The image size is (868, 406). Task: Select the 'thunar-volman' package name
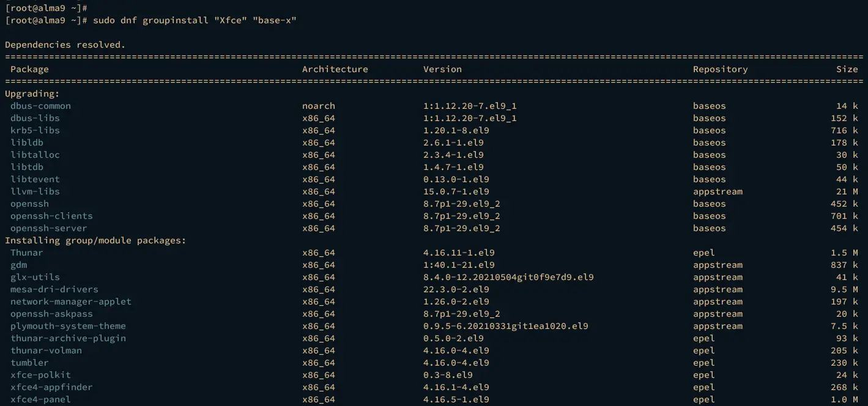pos(46,350)
